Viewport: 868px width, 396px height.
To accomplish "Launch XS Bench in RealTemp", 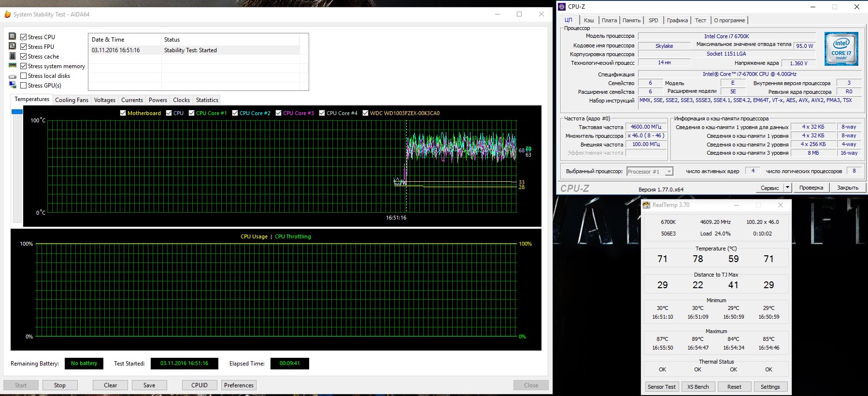I will (698, 387).
